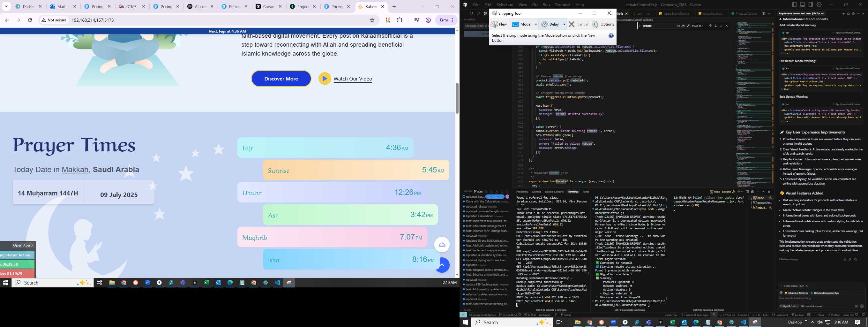Split the terminal panel

747,192
